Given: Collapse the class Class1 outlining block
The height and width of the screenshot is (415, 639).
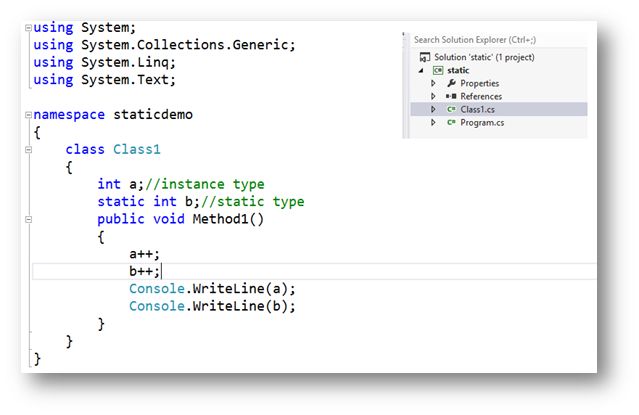Looking at the screenshot, I should [28, 150].
